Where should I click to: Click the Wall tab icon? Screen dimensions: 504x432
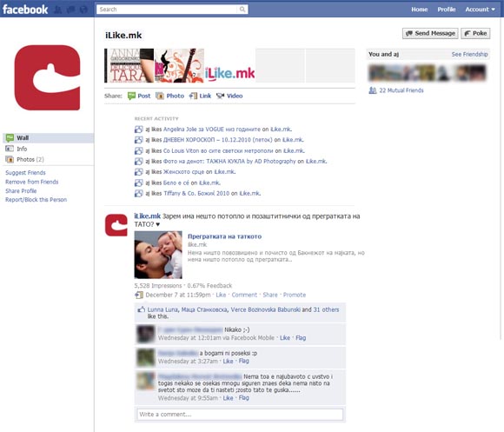click(10, 138)
